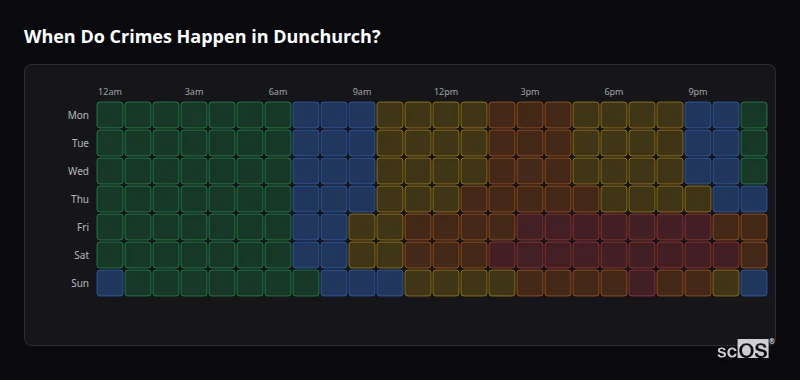Select the Monday 11pm green cell
Image resolution: width=800 pixels, height=380 pixels.
754,115
